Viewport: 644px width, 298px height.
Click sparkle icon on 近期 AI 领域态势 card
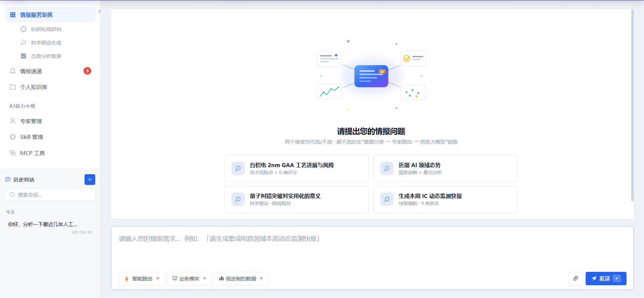coord(387,168)
